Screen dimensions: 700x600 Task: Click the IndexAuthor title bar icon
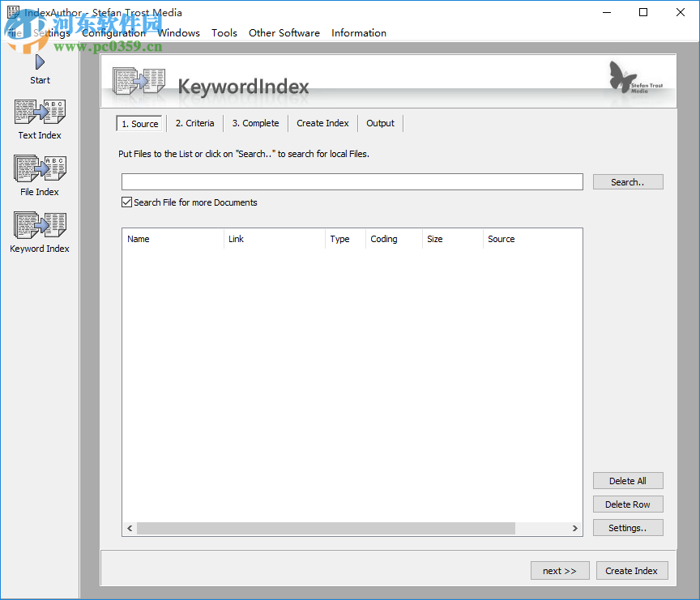click(12, 12)
